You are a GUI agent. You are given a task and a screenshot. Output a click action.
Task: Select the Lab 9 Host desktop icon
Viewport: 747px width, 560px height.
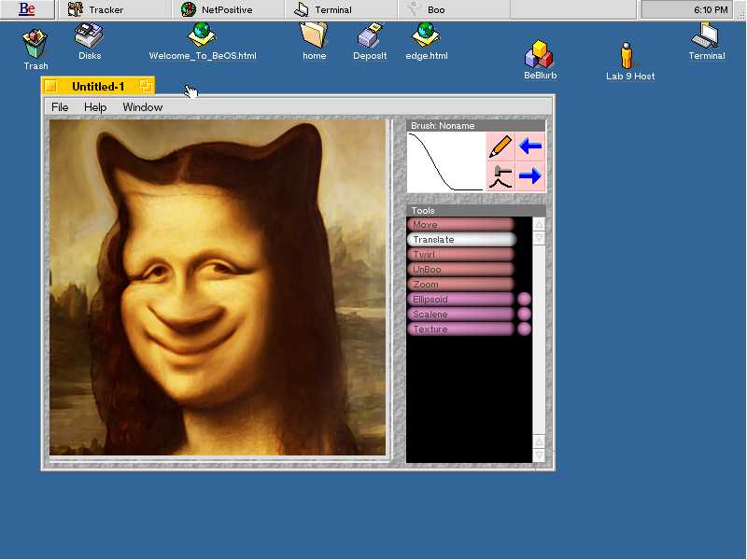point(629,61)
